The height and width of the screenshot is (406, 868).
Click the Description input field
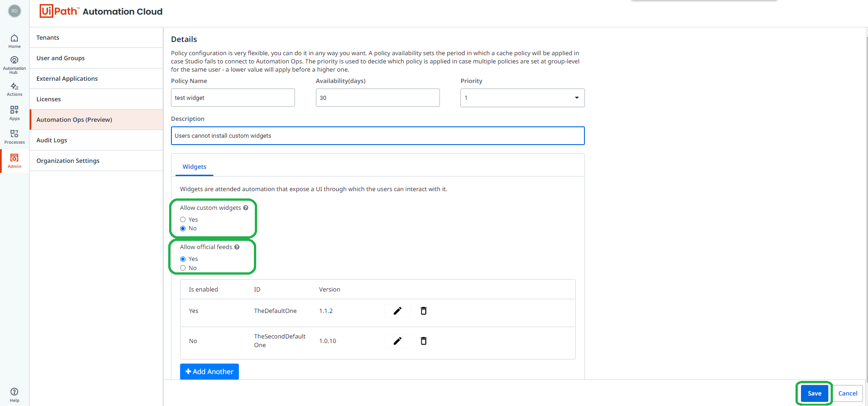(x=378, y=135)
